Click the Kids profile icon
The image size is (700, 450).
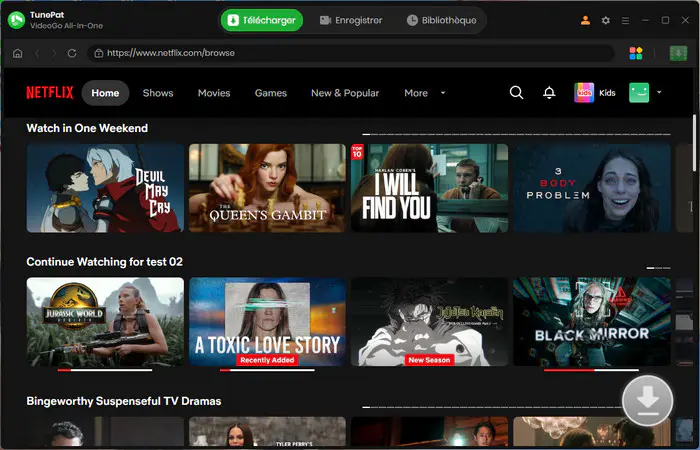(x=584, y=93)
